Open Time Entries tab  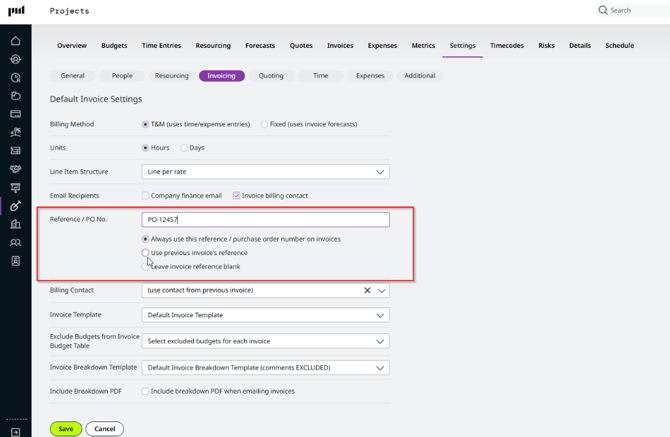point(161,46)
